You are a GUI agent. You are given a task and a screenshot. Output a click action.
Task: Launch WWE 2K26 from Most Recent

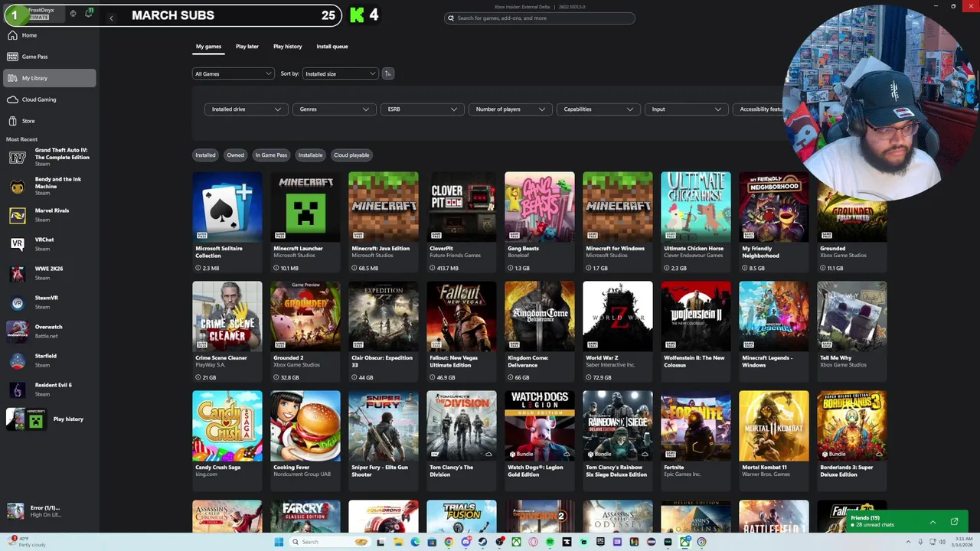click(50, 273)
